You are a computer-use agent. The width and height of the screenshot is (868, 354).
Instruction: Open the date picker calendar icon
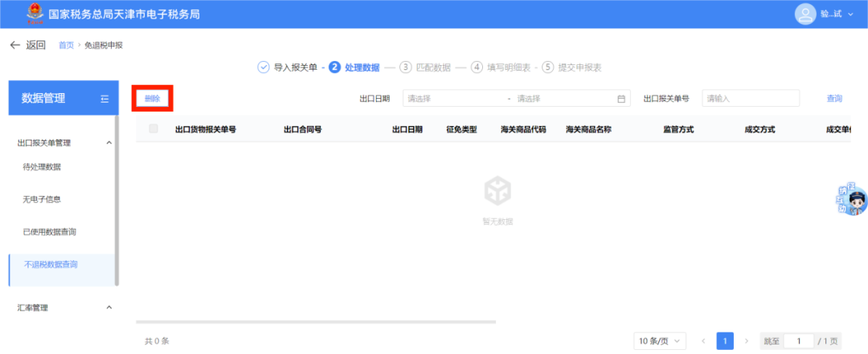(x=621, y=99)
